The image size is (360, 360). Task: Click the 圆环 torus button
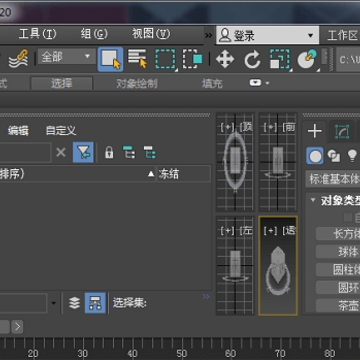[x=338, y=287]
